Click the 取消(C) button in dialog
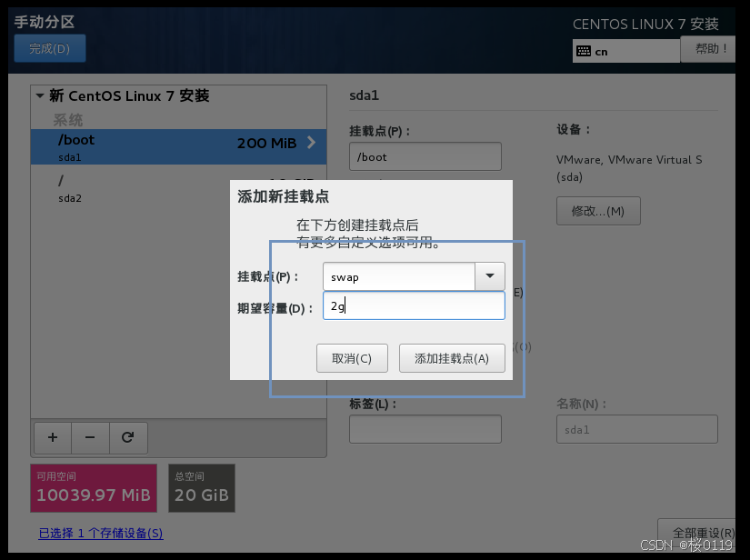 tap(352, 358)
